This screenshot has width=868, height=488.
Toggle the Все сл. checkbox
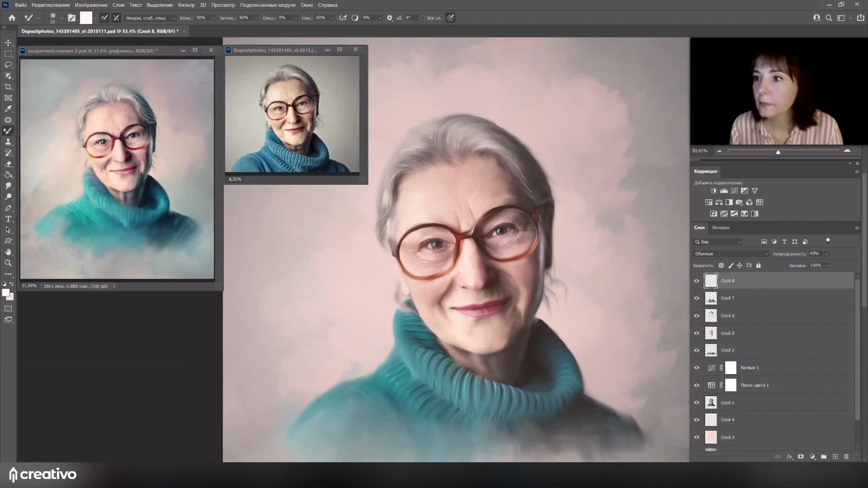pos(424,18)
